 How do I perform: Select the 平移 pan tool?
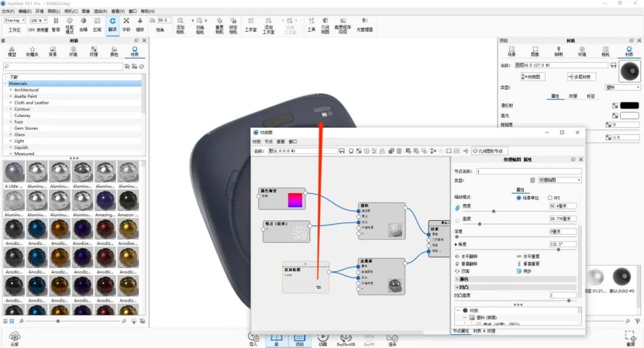(x=126, y=21)
